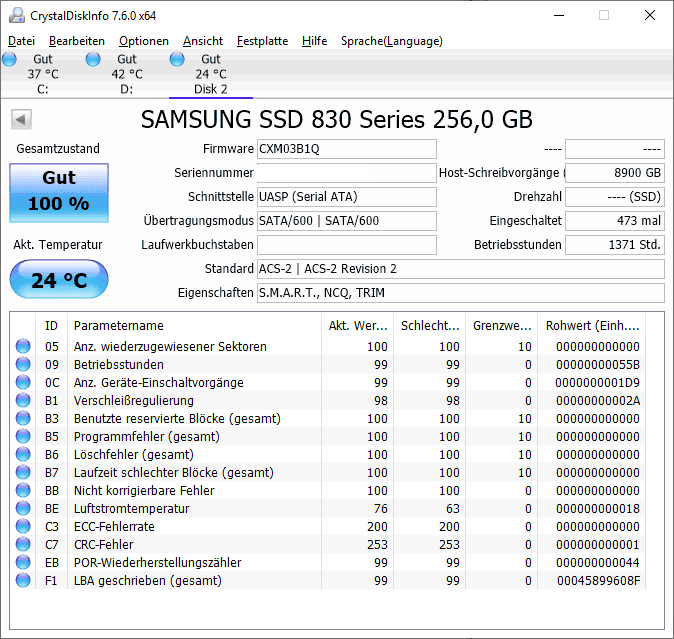Viewport: 674px width, 639px height.
Task: Click status orb of Verschleißregulierung B1 row
Action: point(23,401)
